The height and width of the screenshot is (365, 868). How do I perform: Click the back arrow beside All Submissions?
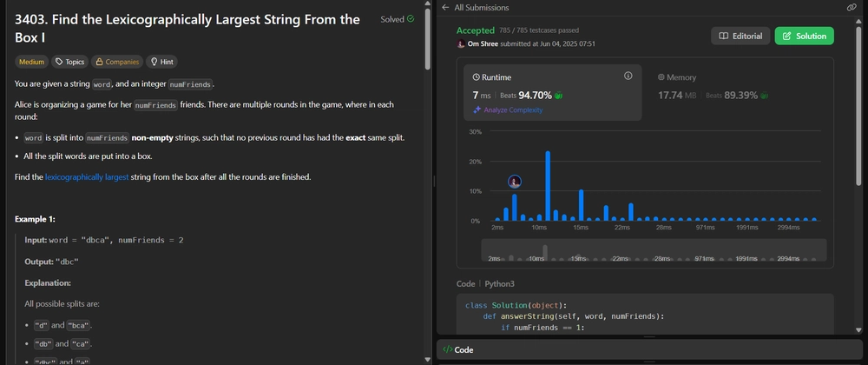[445, 8]
